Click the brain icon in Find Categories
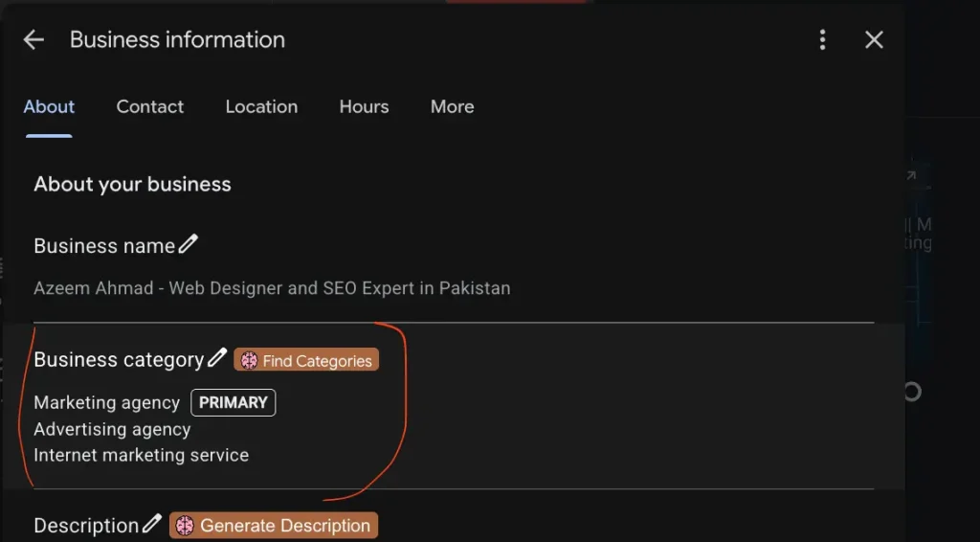The height and width of the screenshot is (542, 980). pyautogui.click(x=250, y=361)
